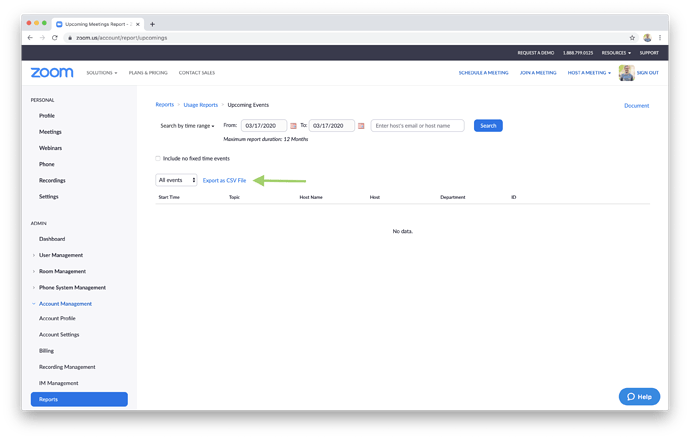
Task: Open the Help chat button
Action: click(x=639, y=397)
